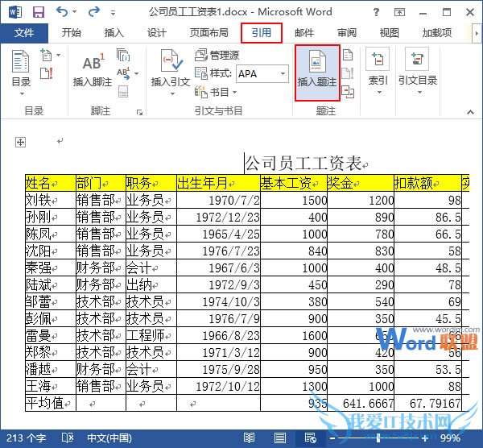The height and width of the screenshot is (448, 483).
Task: Open the 样式 APA combo box
Action: coord(262,73)
